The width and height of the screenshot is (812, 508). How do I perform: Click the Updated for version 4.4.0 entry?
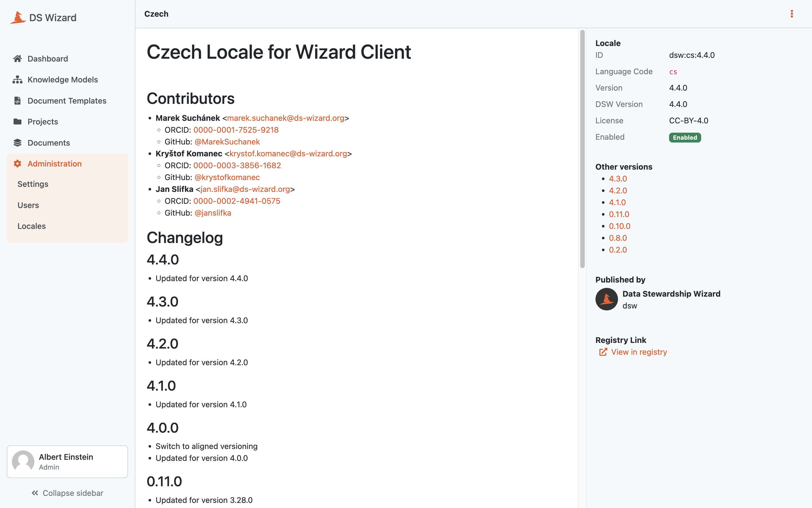(202, 279)
